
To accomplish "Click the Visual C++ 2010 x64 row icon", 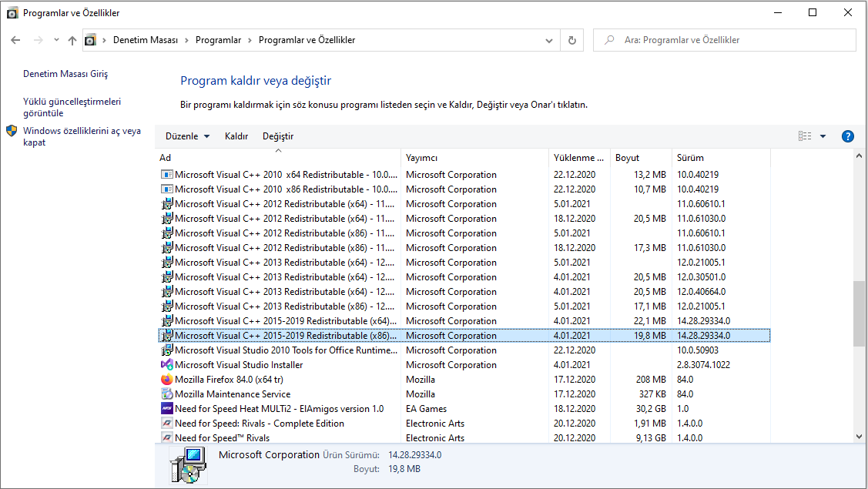I will (166, 175).
